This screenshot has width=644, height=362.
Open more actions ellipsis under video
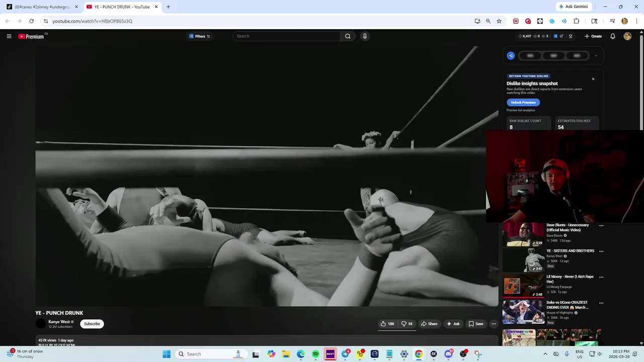click(x=494, y=324)
